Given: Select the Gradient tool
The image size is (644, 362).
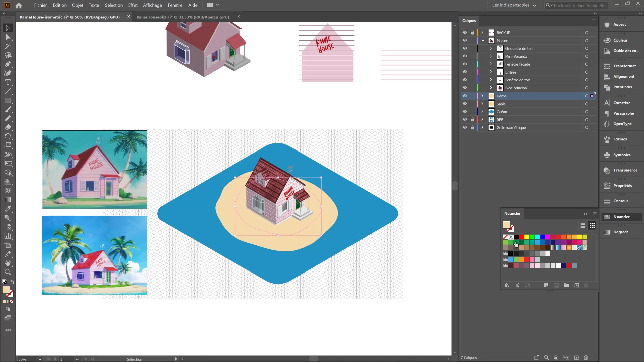Looking at the screenshot, I should 8,200.
